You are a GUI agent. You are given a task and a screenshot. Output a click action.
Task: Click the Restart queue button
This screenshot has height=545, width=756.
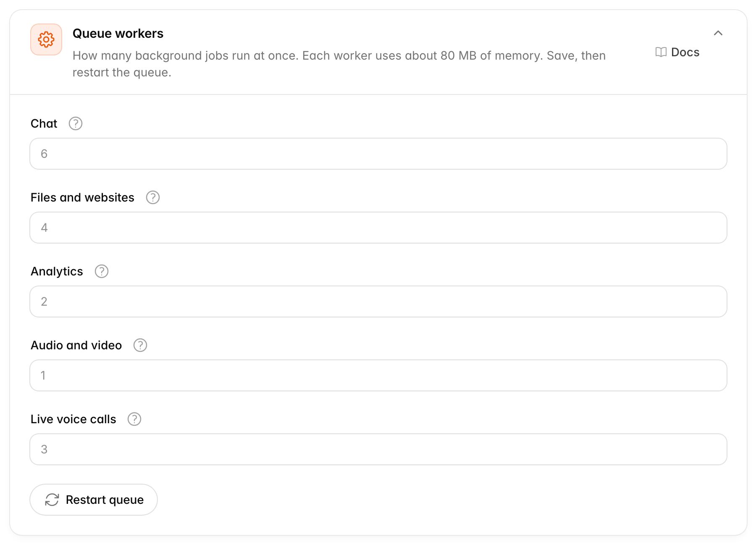click(94, 500)
